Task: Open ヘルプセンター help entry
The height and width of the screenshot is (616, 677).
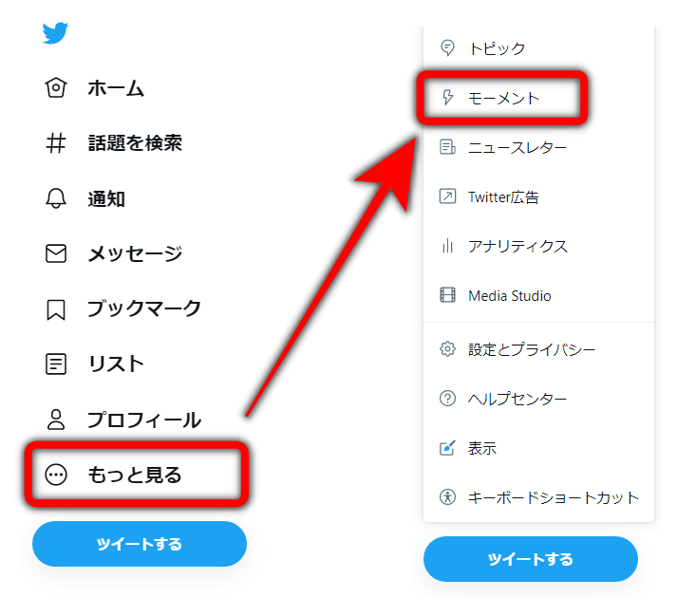Action: click(x=538, y=399)
